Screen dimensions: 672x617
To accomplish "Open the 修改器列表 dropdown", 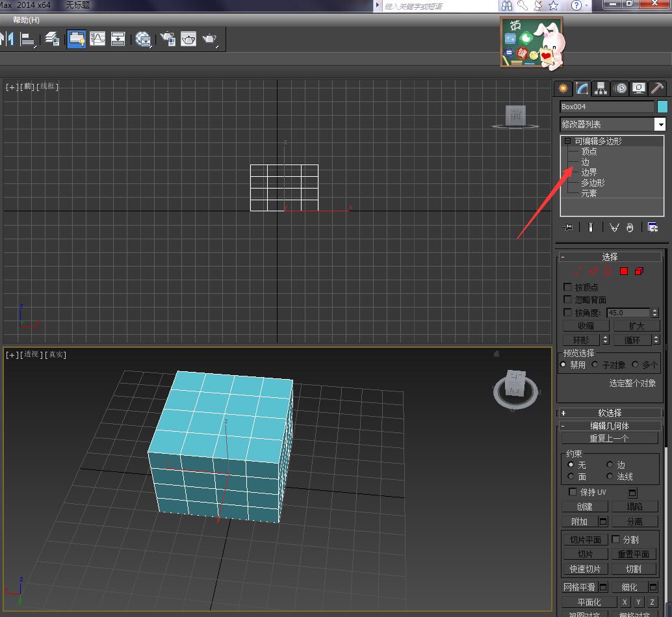I will coord(660,124).
